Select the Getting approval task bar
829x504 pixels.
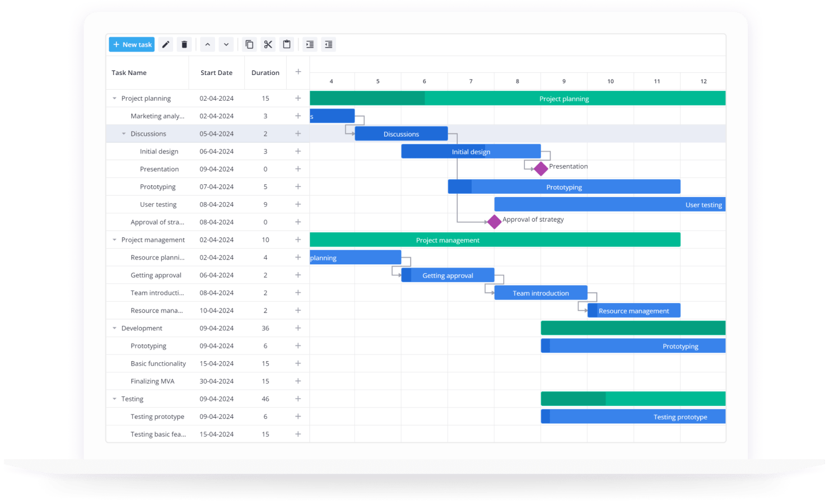click(448, 275)
